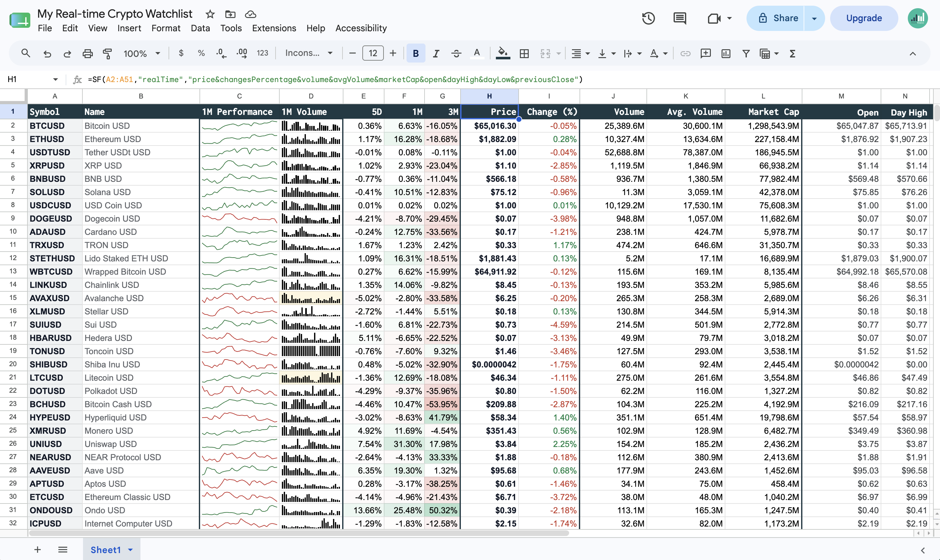
Task: Toggle strikethrough formatting
Action: (x=456, y=54)
